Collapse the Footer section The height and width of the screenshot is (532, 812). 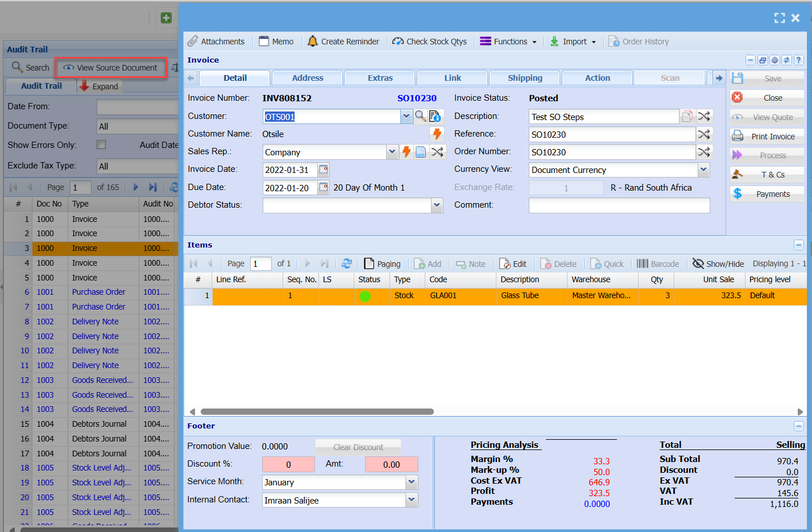[x=798, y=426]
